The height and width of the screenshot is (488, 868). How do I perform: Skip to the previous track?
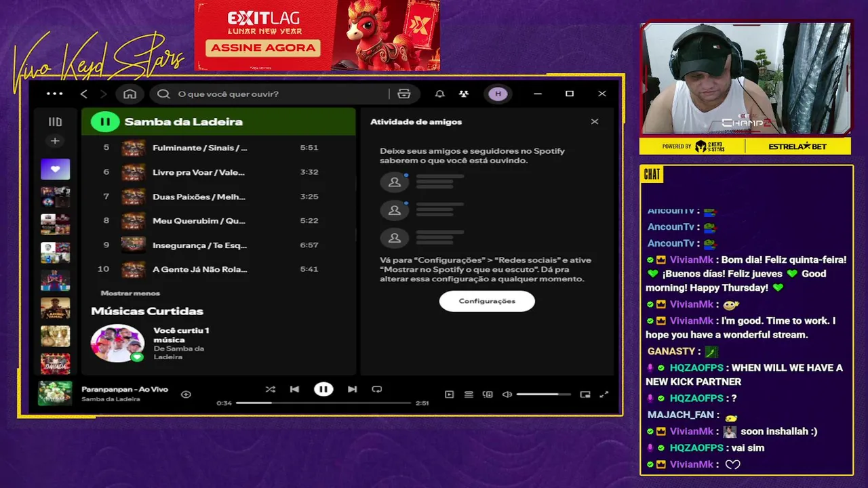pos(294,389)
